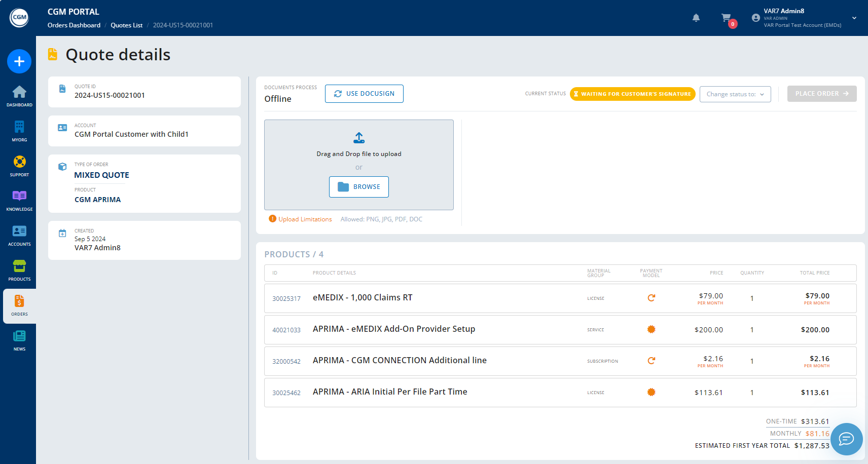868x464 pixels.
Task: Open the notifications bell
Action: pos(696,18)
